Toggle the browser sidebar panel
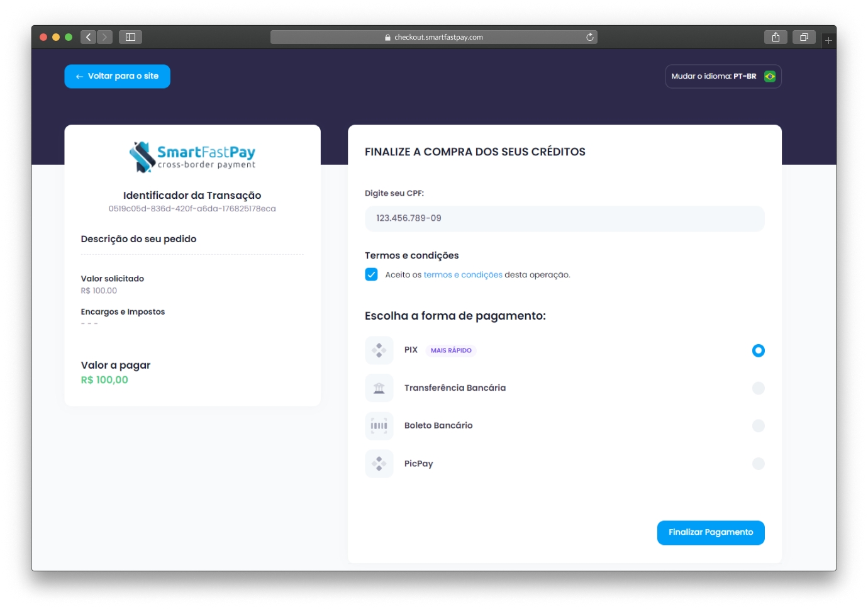 tap(130, 37)
